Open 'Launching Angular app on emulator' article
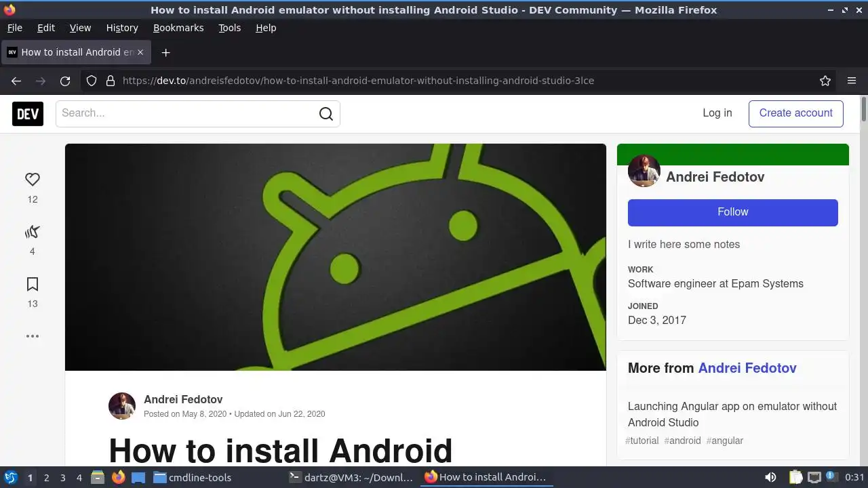The height and width of the screenshot is (488, 868). pos(732,414)
